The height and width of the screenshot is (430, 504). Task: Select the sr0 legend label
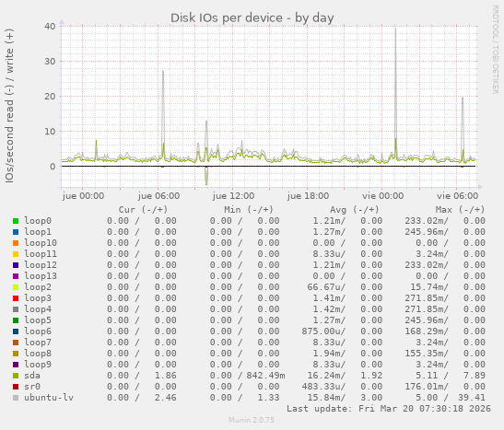[32, 387]
